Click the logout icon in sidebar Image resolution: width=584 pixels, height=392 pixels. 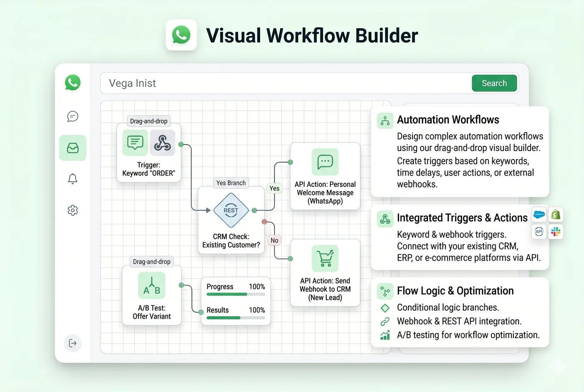click(x=73, y=343)
